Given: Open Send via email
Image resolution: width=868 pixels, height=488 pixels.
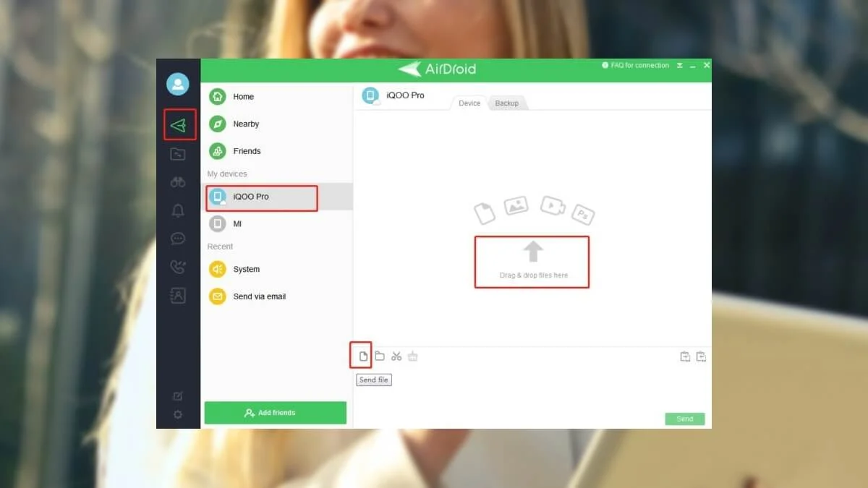Looking at the screenshot, I should click(276, 296).
